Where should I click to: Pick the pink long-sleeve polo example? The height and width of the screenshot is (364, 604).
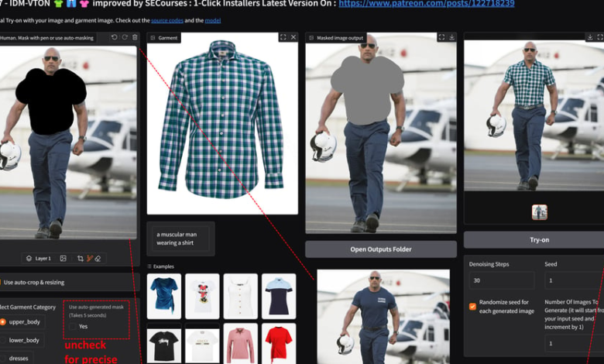click(240, 344)
